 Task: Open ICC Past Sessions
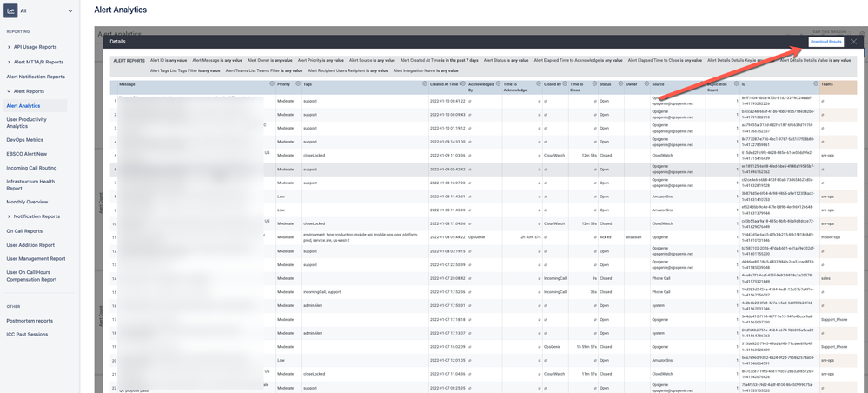(27, 334)
